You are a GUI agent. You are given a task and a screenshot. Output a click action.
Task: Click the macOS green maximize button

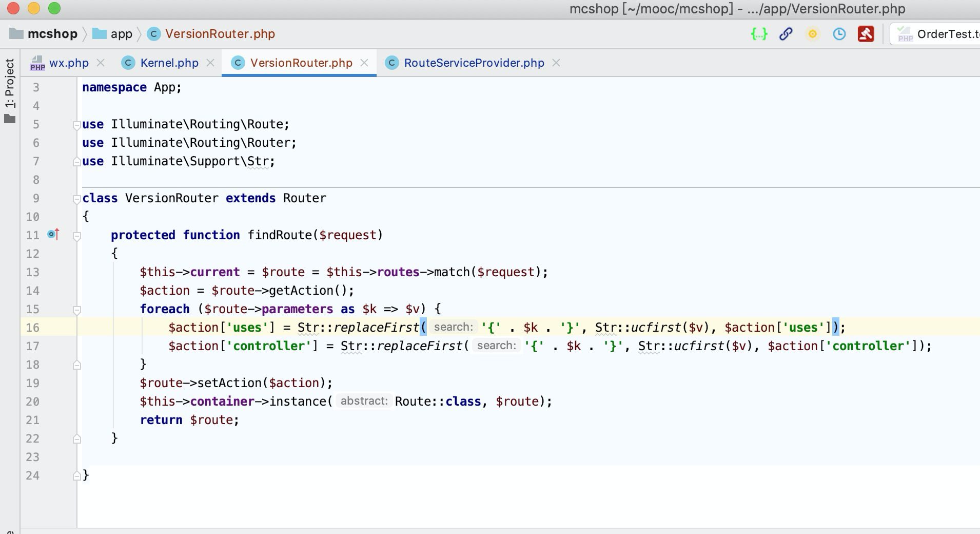[x=54, y=8]
